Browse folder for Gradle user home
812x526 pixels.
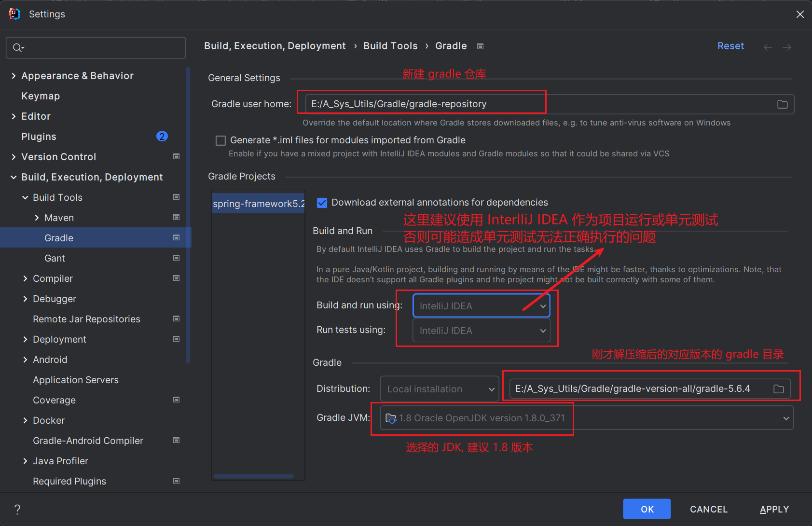pyautogui.click(x=783, y=104)
